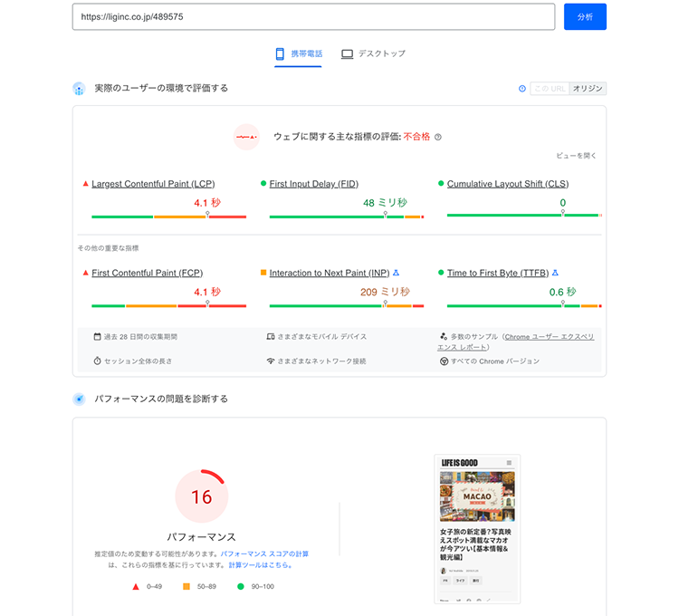Click the samples icon near 多数のサンプル
The height and width of the screenshot is (616, 679).
(x=444, y=336)
